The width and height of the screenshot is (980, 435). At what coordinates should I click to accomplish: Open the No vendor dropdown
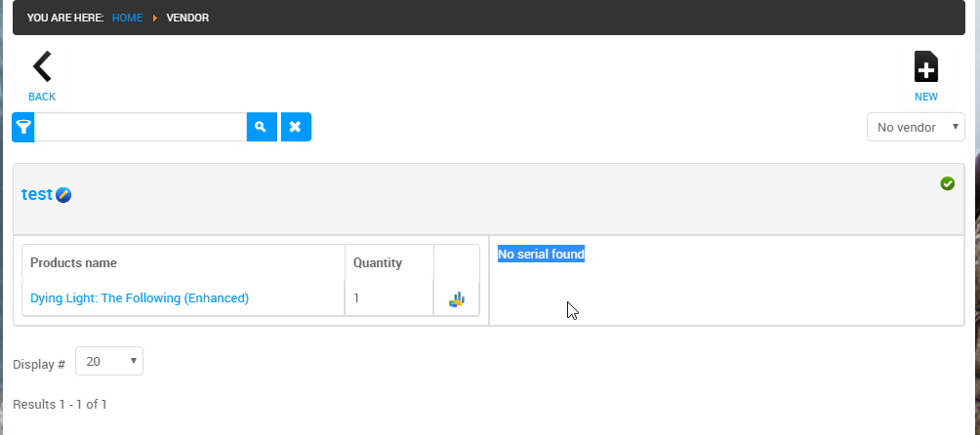coord(916,128)
